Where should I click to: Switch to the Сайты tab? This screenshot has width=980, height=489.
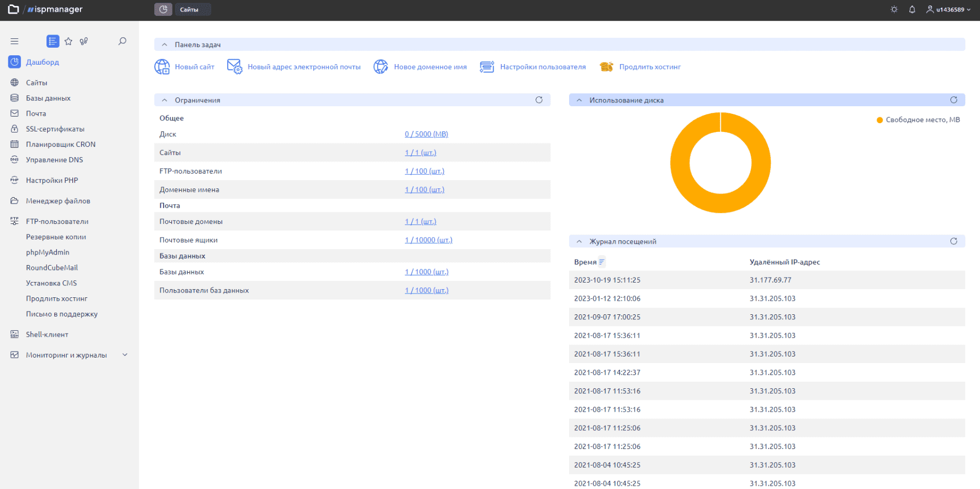(x=193, y=9)
